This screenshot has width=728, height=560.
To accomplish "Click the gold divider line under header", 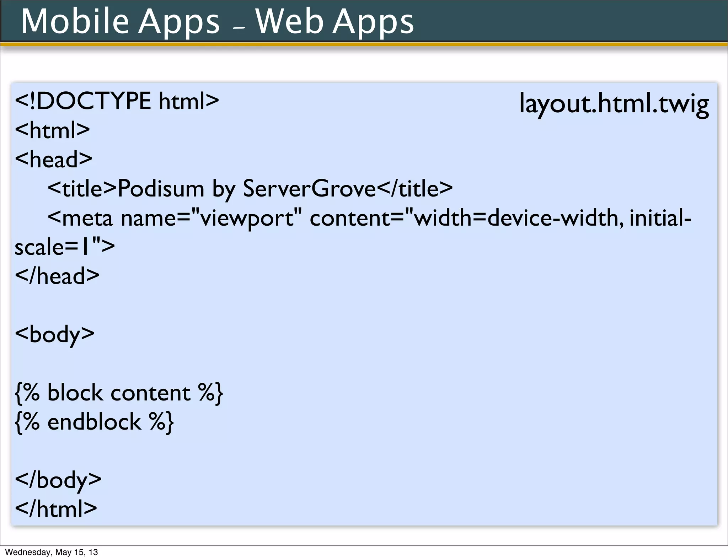I will (x=364, y=44).
